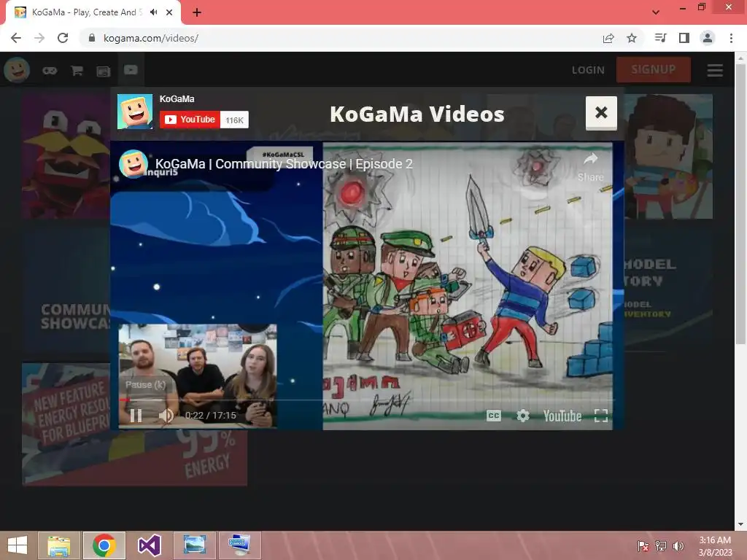Click the Share arrow on video

pos(591,166)
